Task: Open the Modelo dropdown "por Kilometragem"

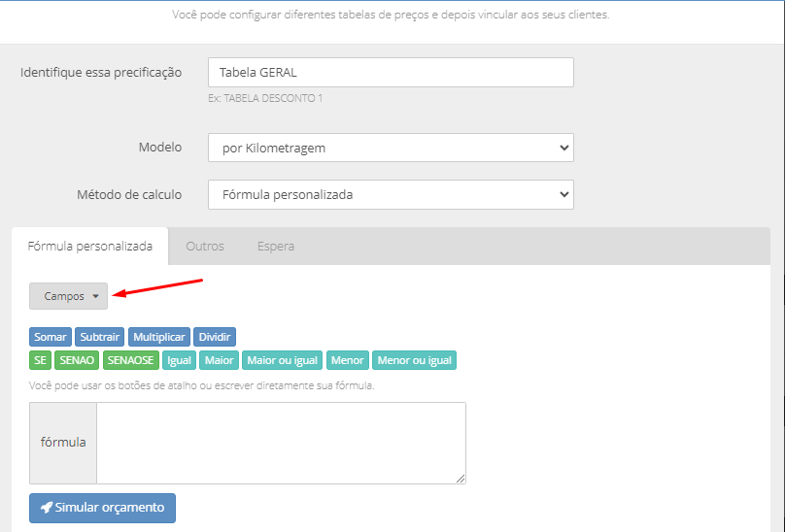Action: 391,148
